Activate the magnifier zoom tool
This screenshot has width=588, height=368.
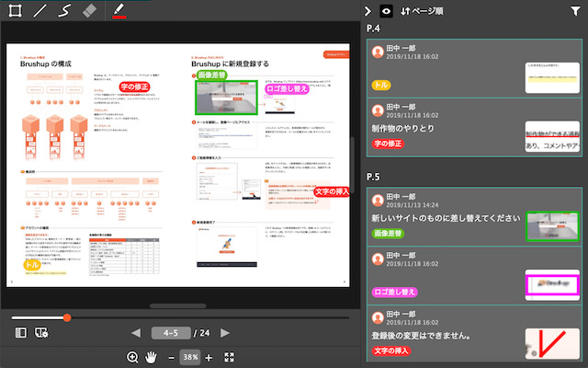132,357
